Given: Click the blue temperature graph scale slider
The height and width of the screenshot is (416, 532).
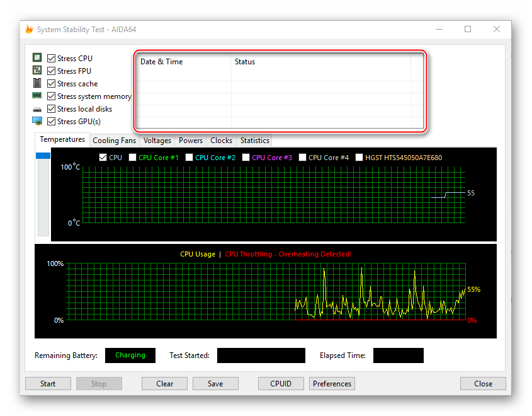Looking at the screenshot, I should (x=43, y=156).
